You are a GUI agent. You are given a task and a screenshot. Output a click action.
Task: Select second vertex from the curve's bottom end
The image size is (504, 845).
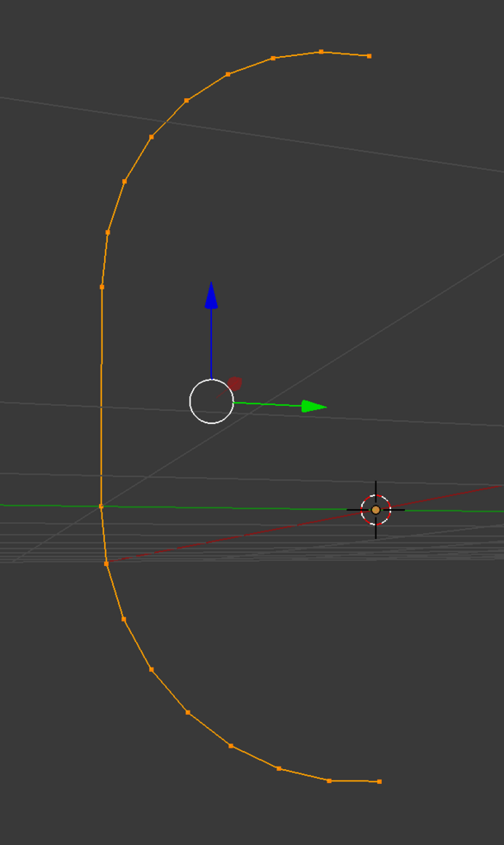[x=329, y=781]
